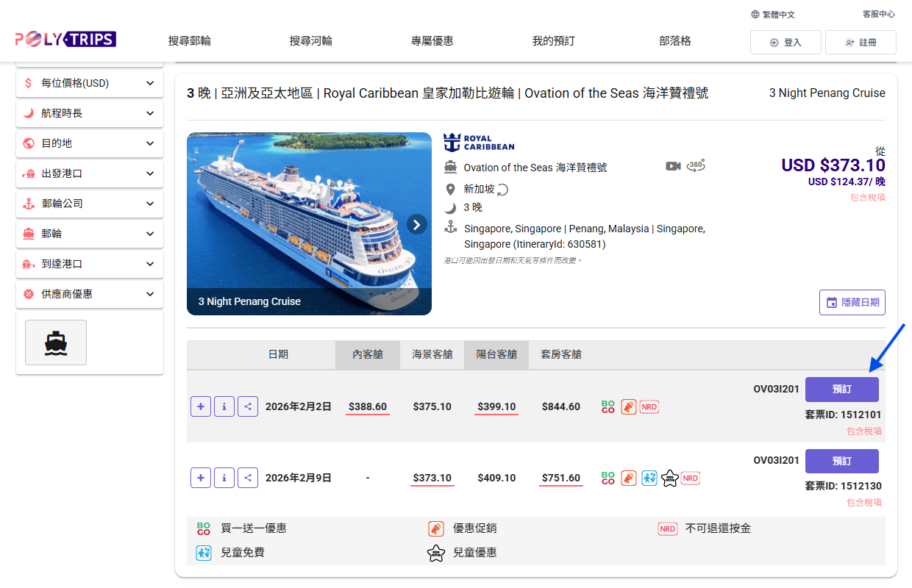This screenshot has width=912, height=588.
Task: Select the 陽台客艙 cabin column tab
Action: (496, 354)
